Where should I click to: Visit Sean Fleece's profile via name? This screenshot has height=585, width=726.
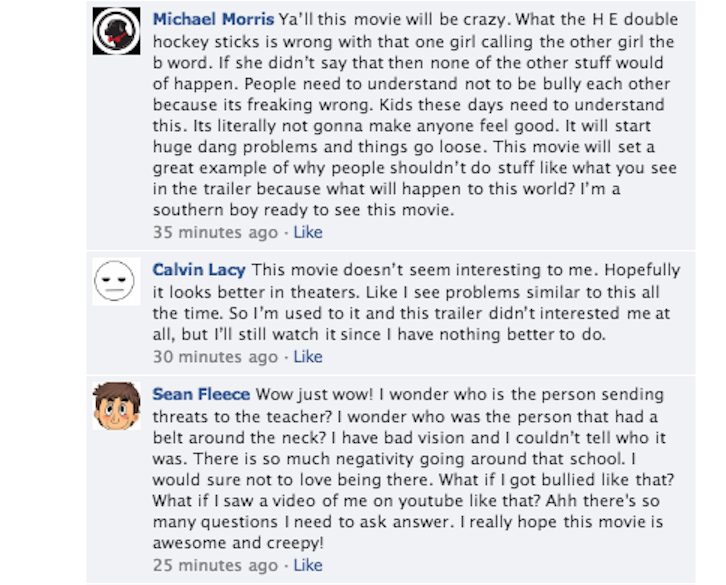pyautogui.click(x=201, y=394)
